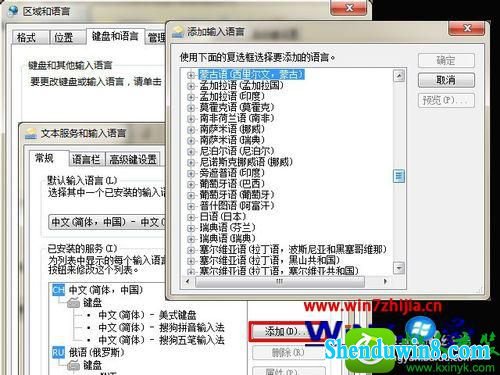Select 塞尔维亚语(拉丁语，黑山共和国) entry
The height and width of the screenshot is (375, 500).
[269, 260]
